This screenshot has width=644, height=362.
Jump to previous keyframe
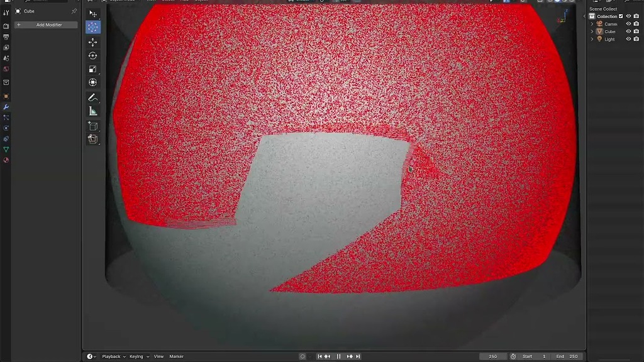(327, 356)
